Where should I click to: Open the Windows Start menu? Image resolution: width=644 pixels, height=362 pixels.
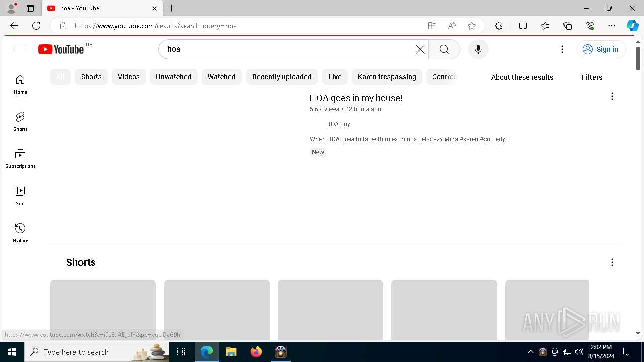coord(12,352)
